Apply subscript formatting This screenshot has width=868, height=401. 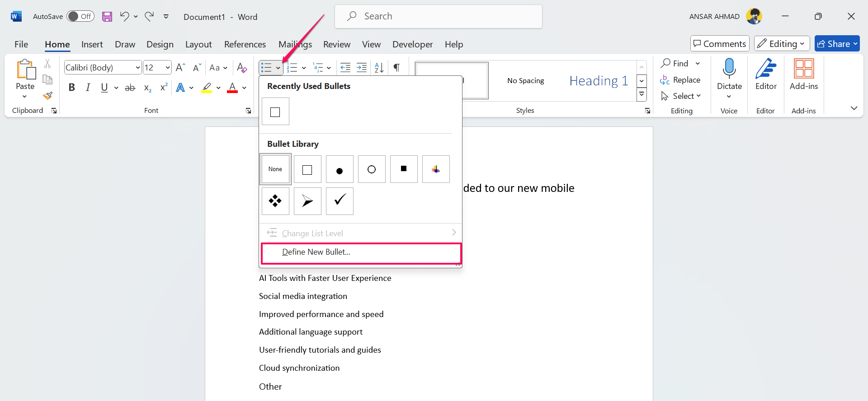[148, 88]
